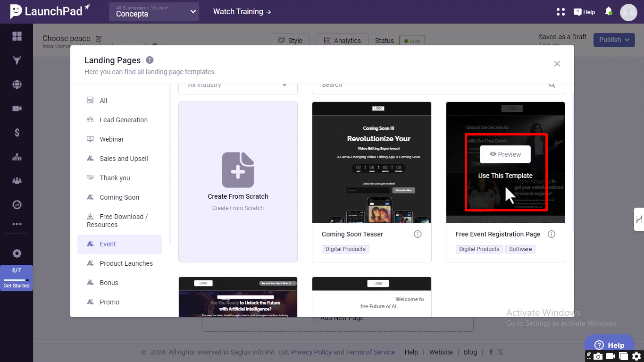
Task: Open the funnel icon in left sidebar
Action: tap(17, 60)
